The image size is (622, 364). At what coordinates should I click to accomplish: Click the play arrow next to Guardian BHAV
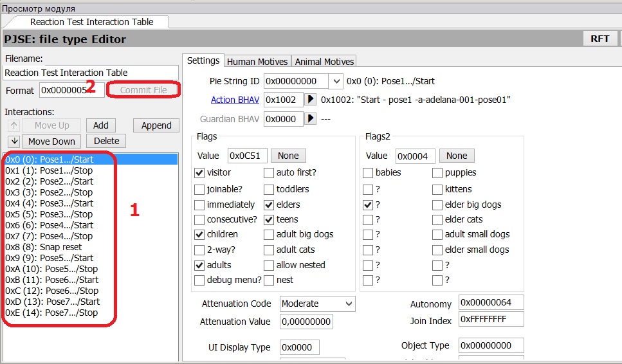(x=311, y=119)
